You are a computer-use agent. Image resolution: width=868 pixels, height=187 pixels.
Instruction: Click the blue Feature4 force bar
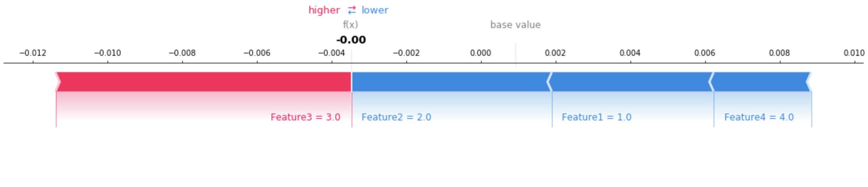(x=761, y=82)
